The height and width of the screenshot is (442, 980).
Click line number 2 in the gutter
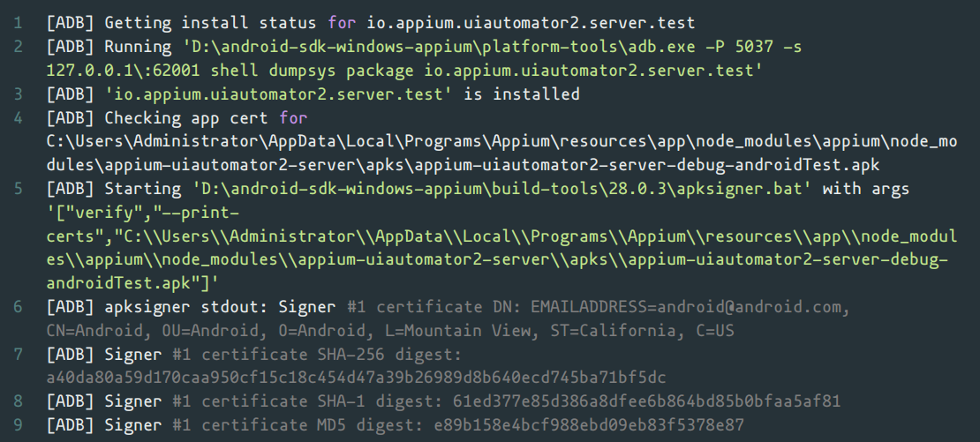(x=19, y=47)
